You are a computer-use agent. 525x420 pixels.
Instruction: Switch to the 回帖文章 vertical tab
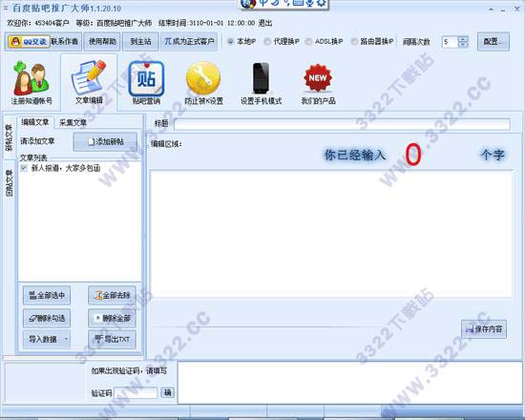coord(9,183)
